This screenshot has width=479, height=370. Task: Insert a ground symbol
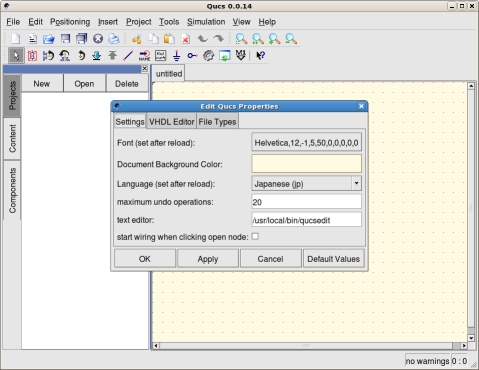[176, 55]
